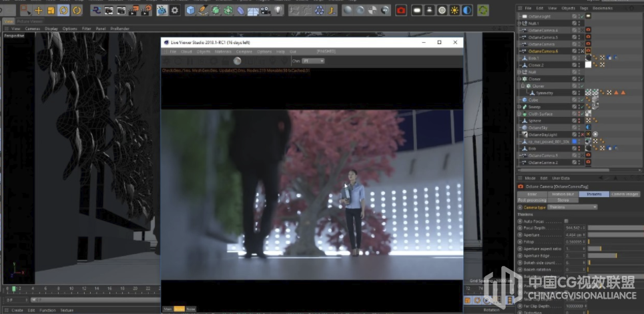The image size is (644, 314).
Task: Toggle Cloner green enable checkmark
Action: click(583, 79)
